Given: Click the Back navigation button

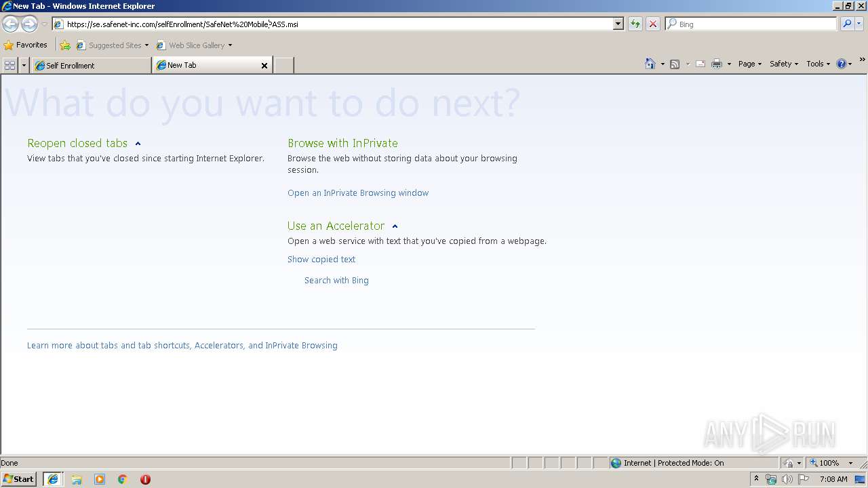Looking at the screenshot, I should tap(10, 24).
